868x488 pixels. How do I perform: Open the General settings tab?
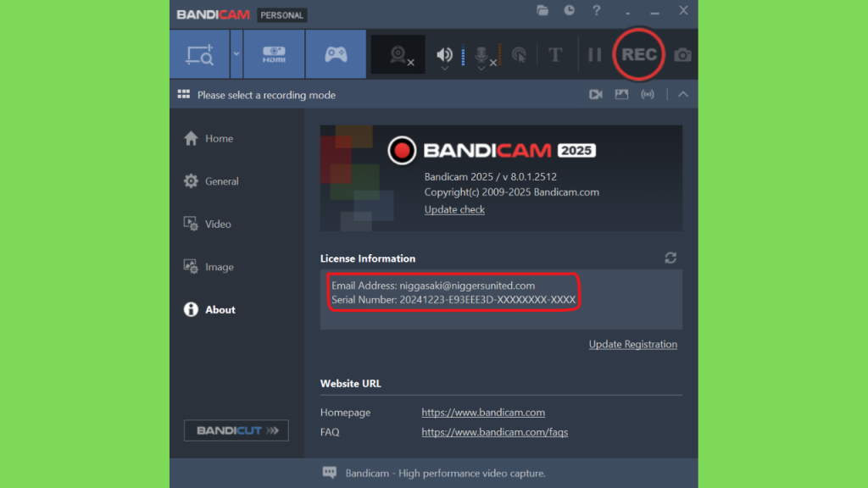pos(211,181)
